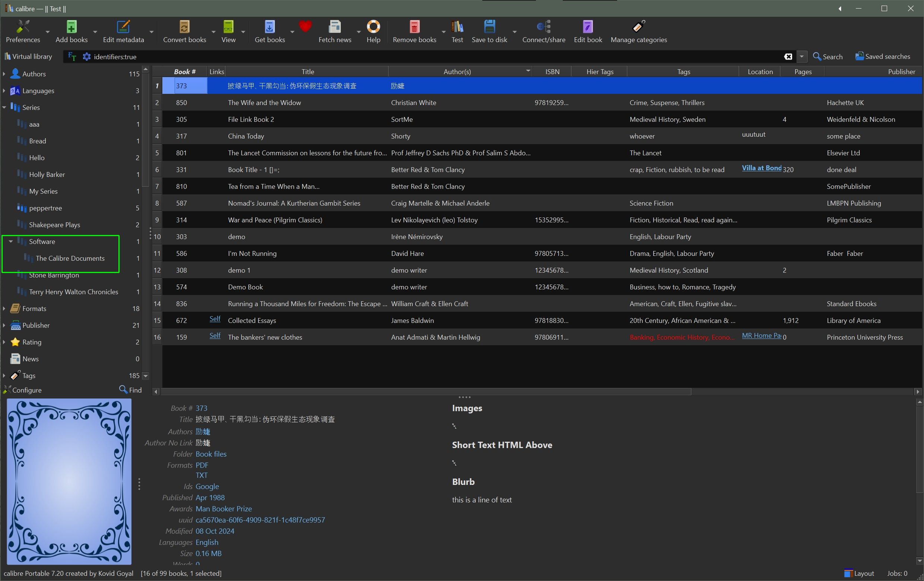
Task: Open the Self link for Collected Essays
Action: 215,319
